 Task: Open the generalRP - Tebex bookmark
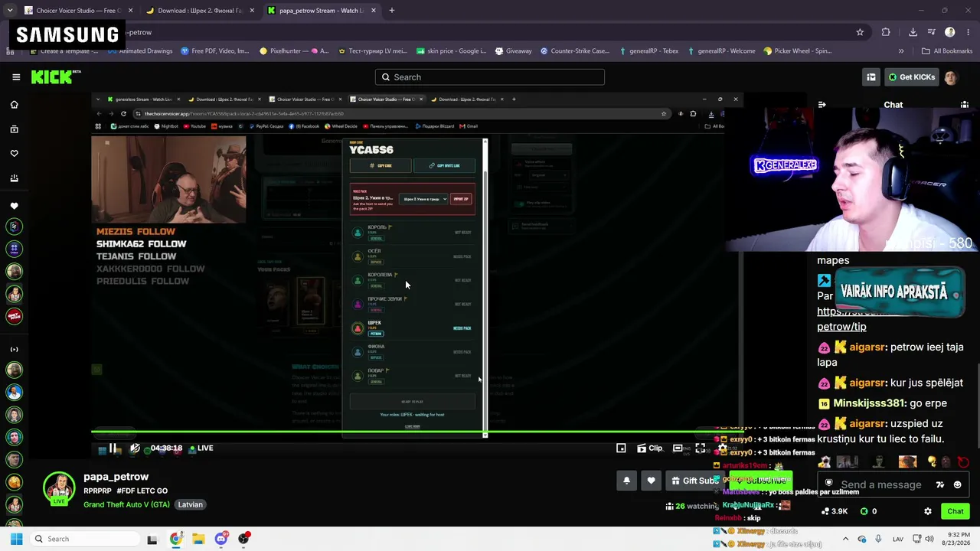click(648, 51)
